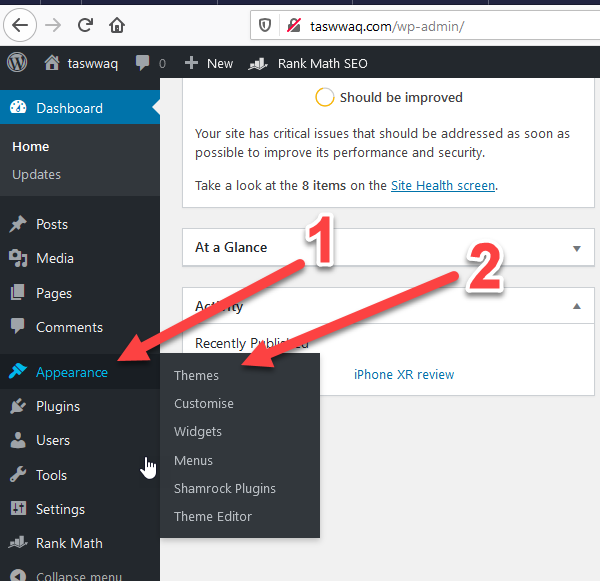The height and width of the screenshot is (581, 600).
Task: Select the Rank Math label in the sidebar
Action: (x=69, y=543)
